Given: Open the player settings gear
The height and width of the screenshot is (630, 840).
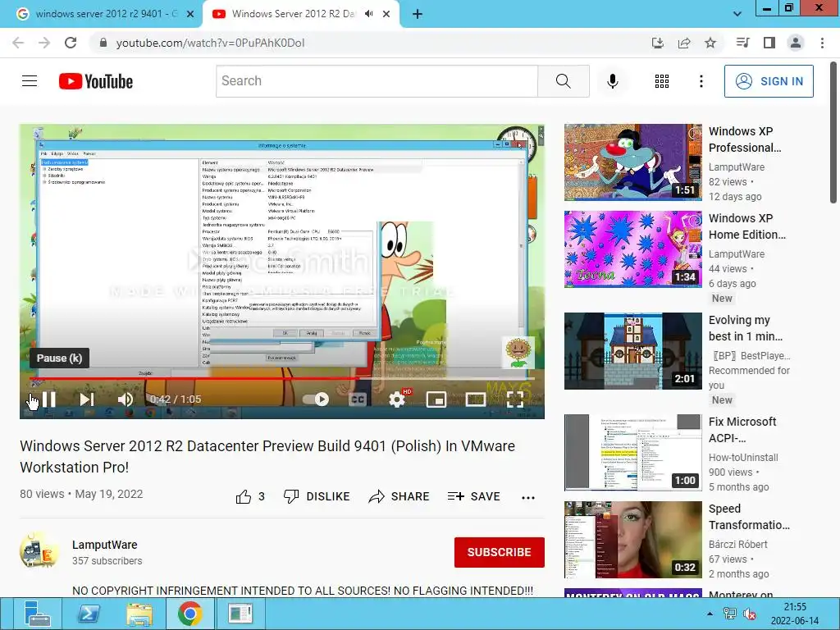Looking at the screenshot, I should pos(397,399).
